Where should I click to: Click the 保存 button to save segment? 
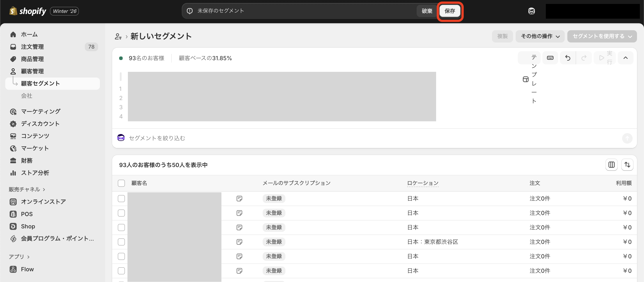point(449,11)
